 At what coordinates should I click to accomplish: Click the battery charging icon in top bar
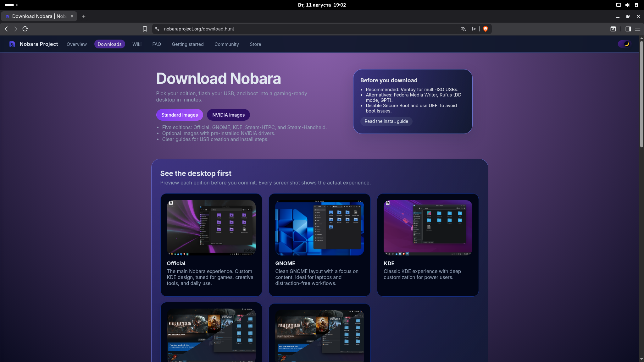pos(636,5)
